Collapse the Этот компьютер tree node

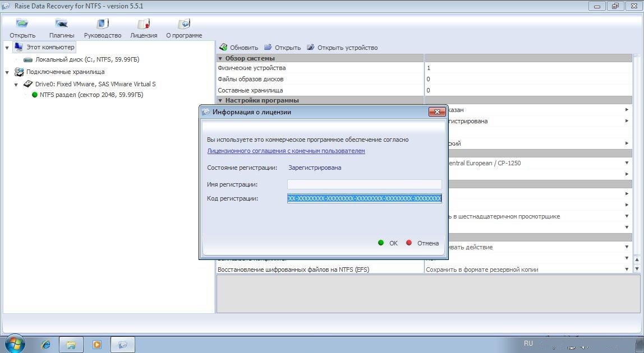[x=7, y=48]
